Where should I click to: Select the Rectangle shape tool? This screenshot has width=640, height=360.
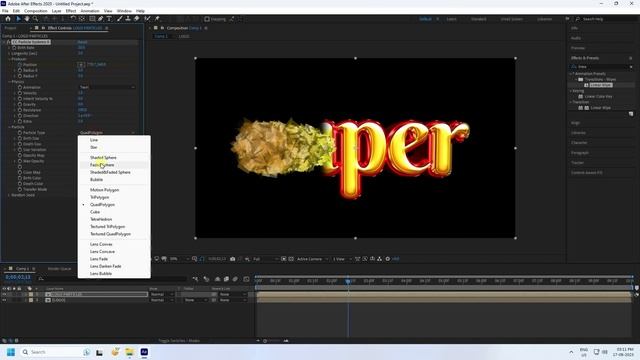point(92,19)
